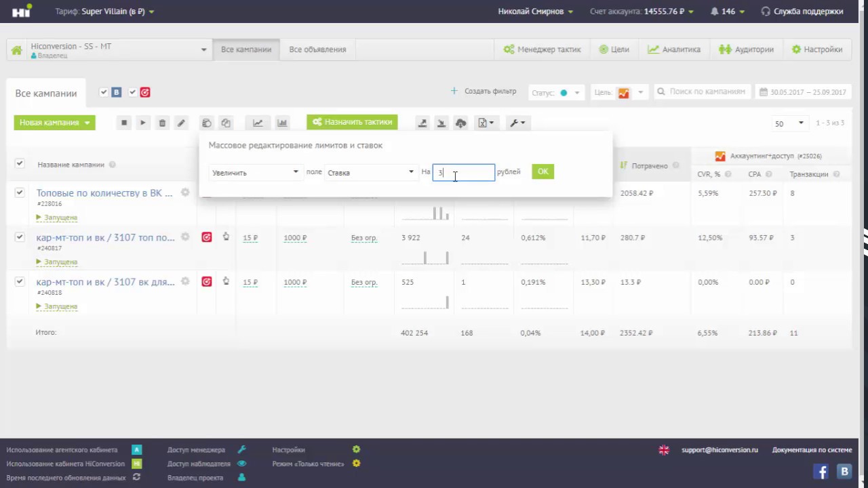Expand the Excel export dropdown
Screen dimensions: 868x488
pos(486,123)
